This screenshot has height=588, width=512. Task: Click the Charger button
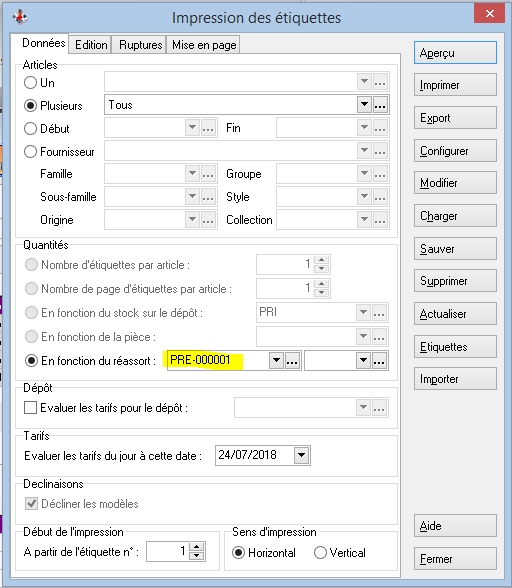pos(455,216)
